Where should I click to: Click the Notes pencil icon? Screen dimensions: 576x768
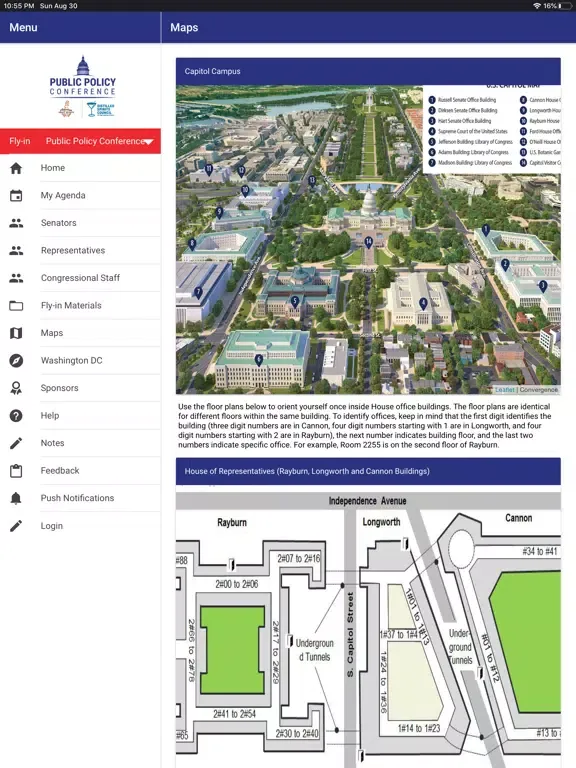pos(16,443)
